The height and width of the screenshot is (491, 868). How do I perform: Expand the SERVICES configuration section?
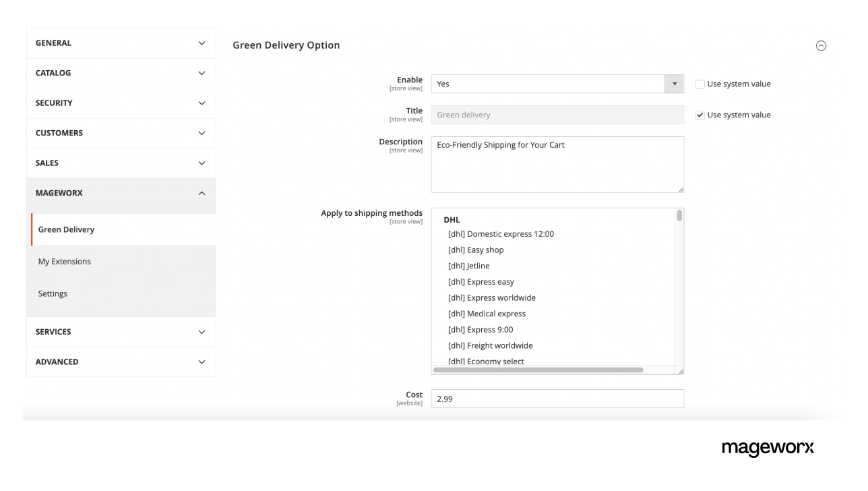pyautogui.click(x=121, y=332)
